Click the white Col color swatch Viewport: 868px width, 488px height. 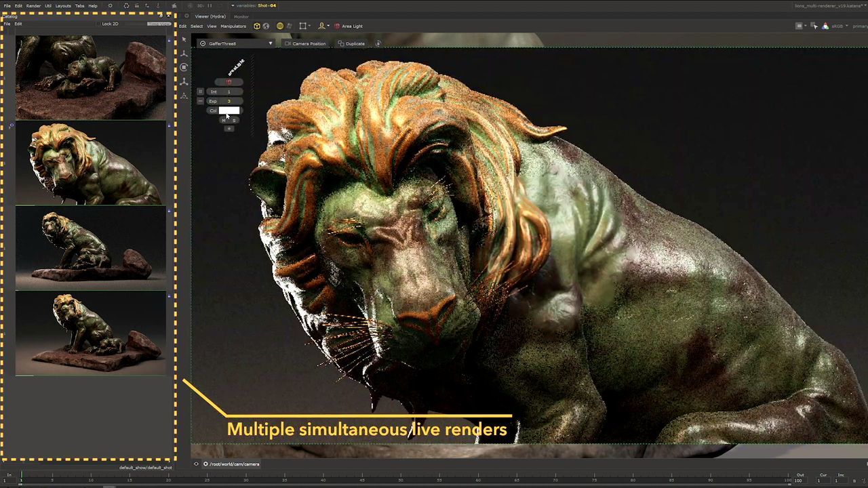(x=229, y=110)
